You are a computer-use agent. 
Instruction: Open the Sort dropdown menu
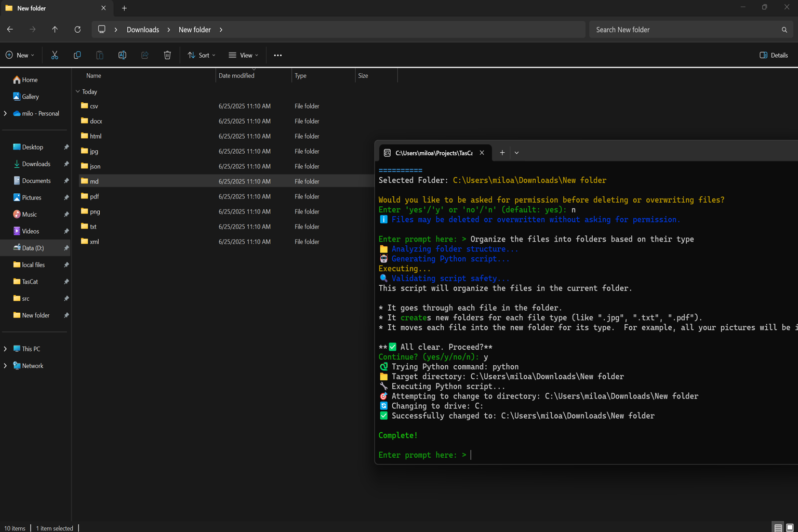tap(201, 55)
